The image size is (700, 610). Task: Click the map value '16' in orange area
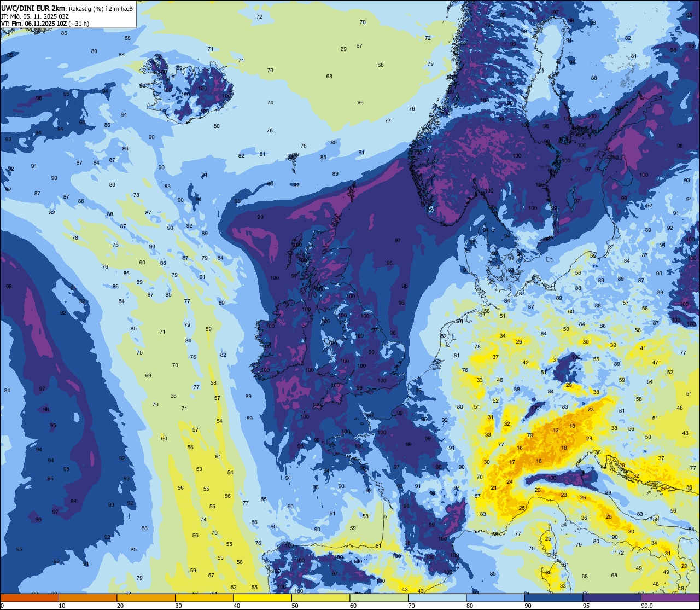tap(520, 448)
